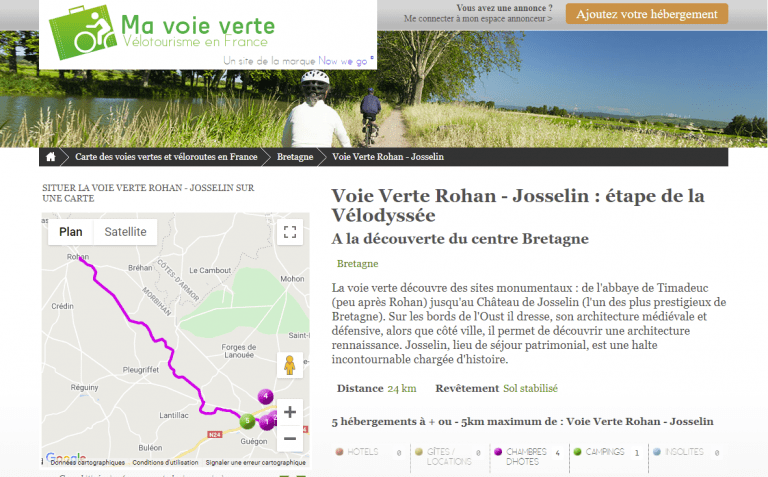Open Conditions d'utilisation map link
The height and width of the screenshot is (477, 768).
pos(165,462)
